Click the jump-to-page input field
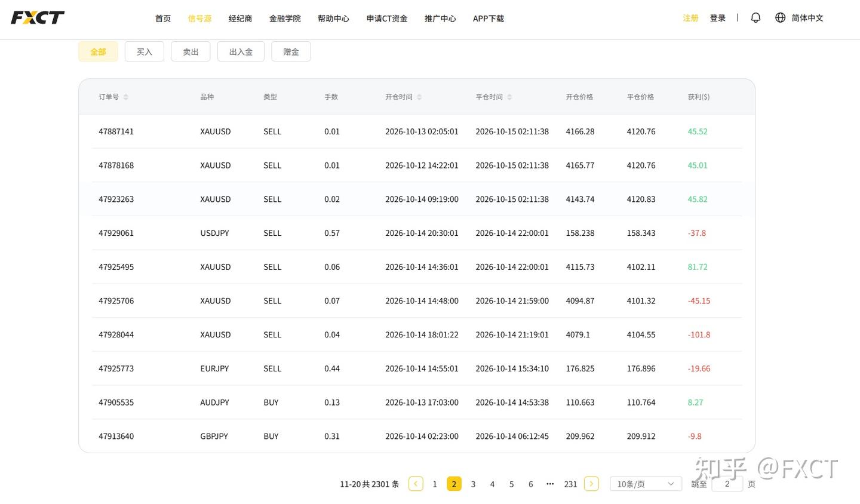This screenshot has height=504, width=860. 727,484
